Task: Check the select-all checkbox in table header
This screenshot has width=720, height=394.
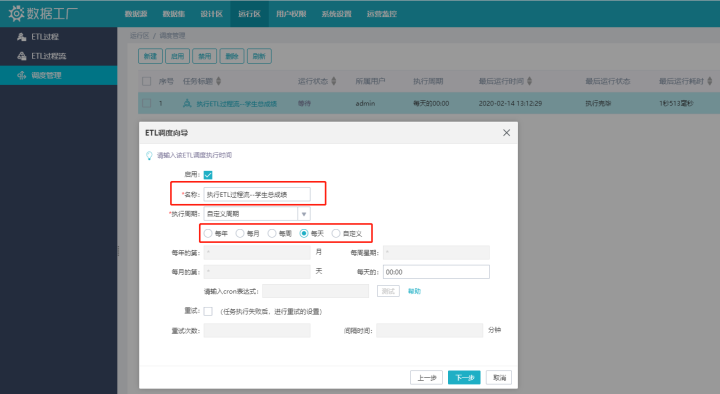Action: (146, 81)
